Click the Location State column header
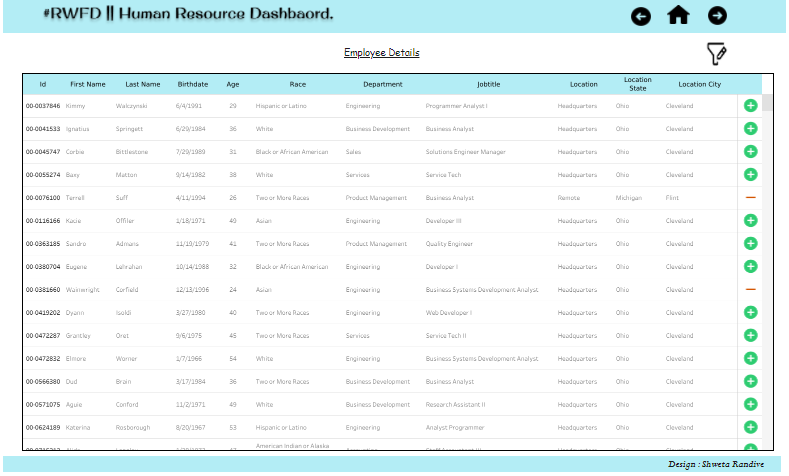 tap(638, 84)
